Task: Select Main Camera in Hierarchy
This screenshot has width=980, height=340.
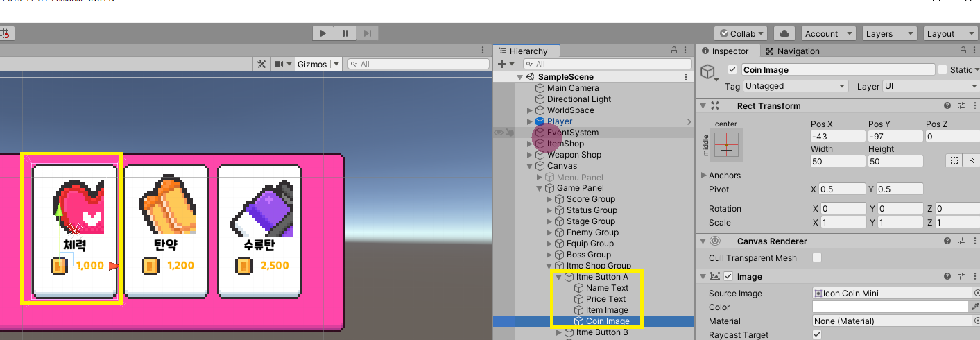Action: [573, 88]
